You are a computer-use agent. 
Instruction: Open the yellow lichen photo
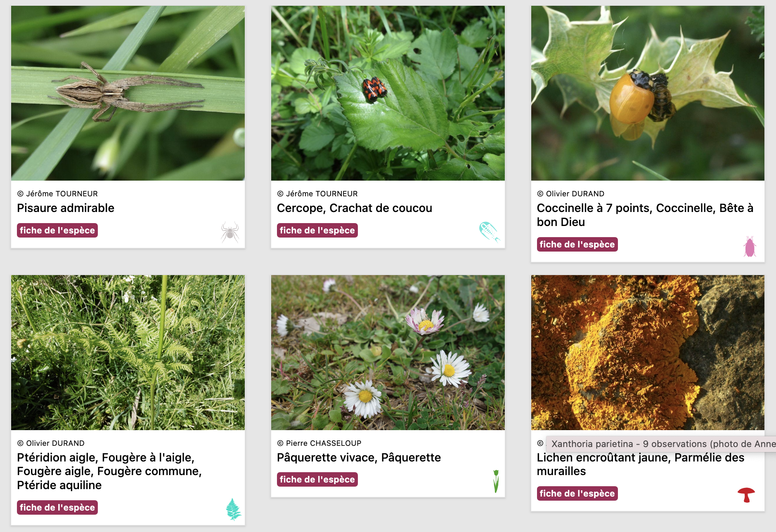pos(648,353)
